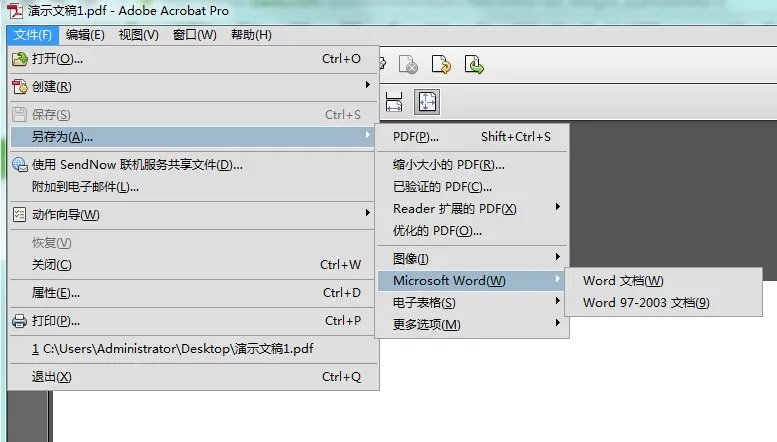
Task: Select 另存为(A)... menu entry
Action: [194, 137]
